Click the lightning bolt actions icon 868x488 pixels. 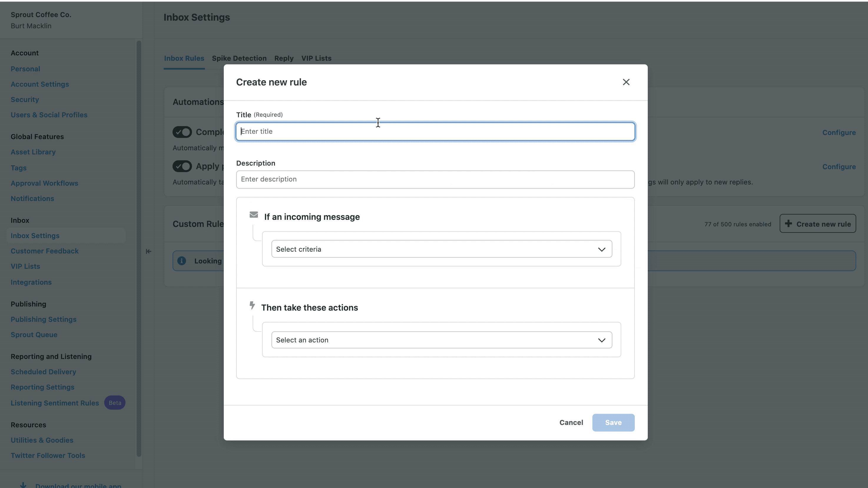click(x=252, y=306)
